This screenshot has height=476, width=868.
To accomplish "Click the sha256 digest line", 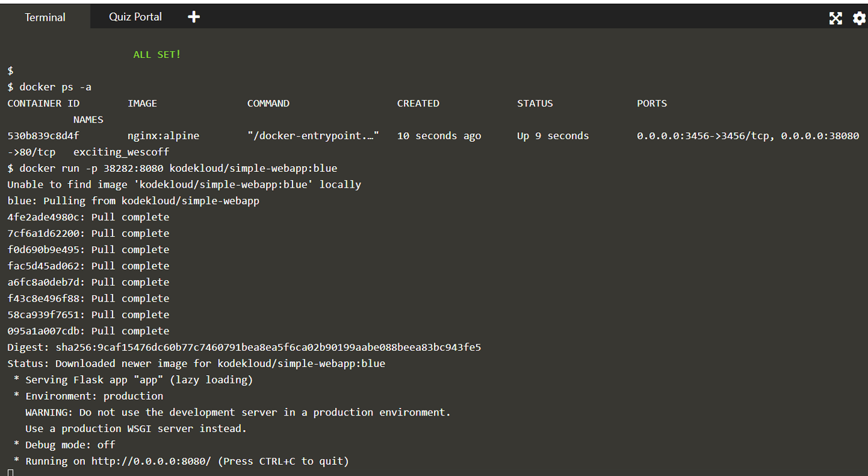I will coord(244,347).
